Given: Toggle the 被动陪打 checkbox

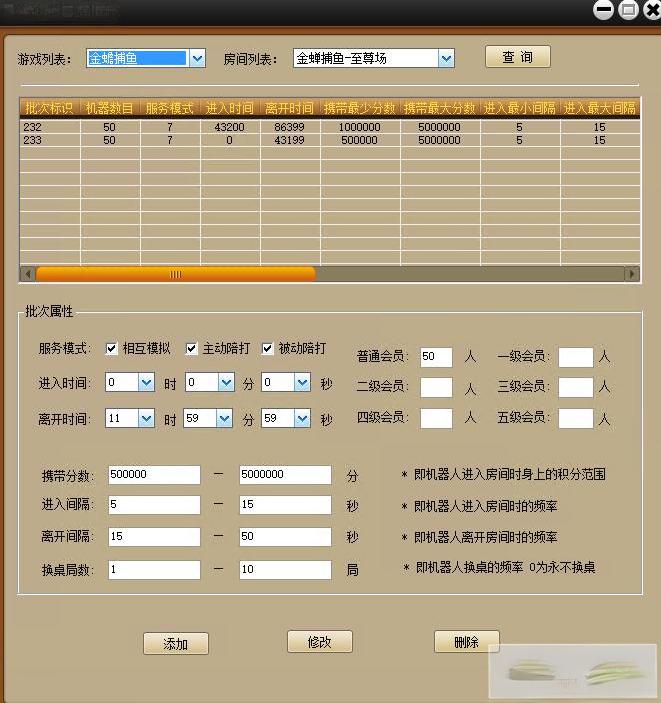Looking at the screenshot, I should [x=267, y=349].
